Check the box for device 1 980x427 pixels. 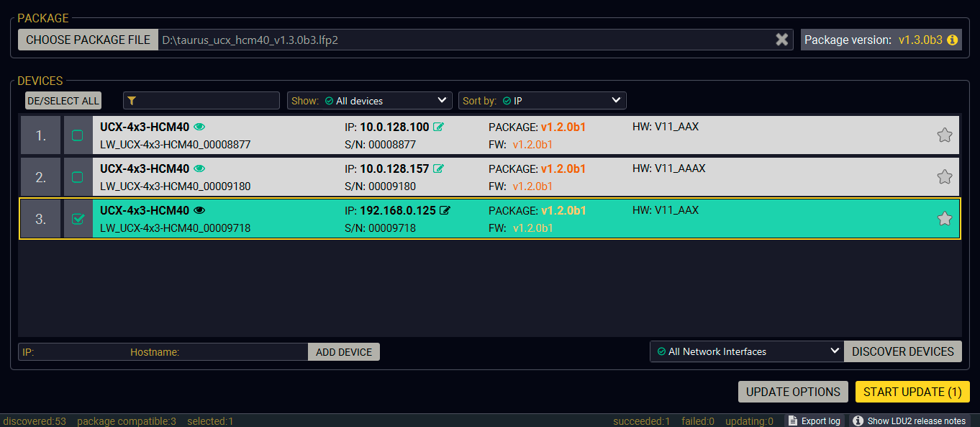[x=78, y=135]
